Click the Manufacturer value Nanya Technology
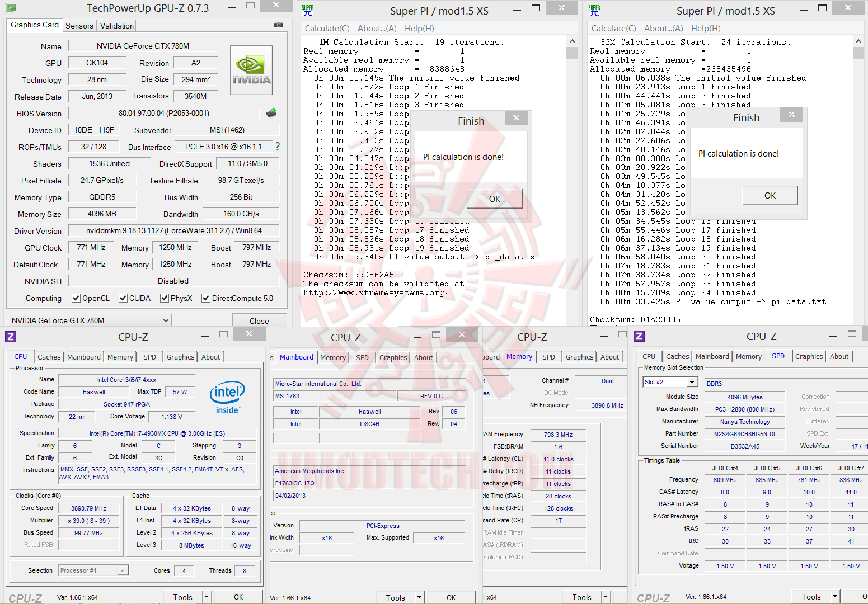Image resolution: width=868 pixels, height=604 pixels. click(x=745, y=422)
